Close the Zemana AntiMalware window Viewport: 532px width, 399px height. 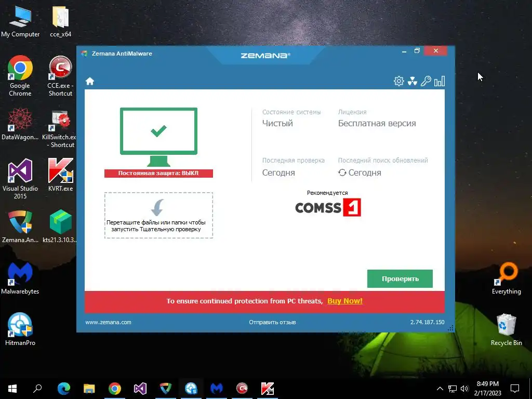tap(436, 51)
